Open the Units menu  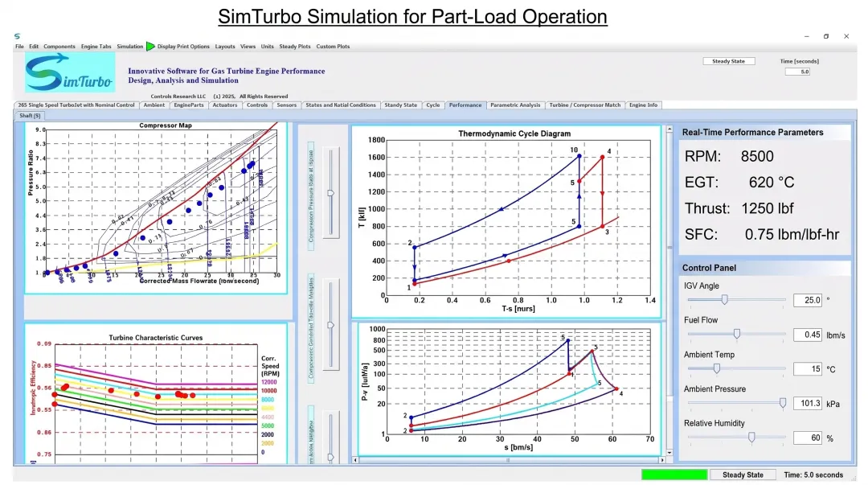pos(268,47)
